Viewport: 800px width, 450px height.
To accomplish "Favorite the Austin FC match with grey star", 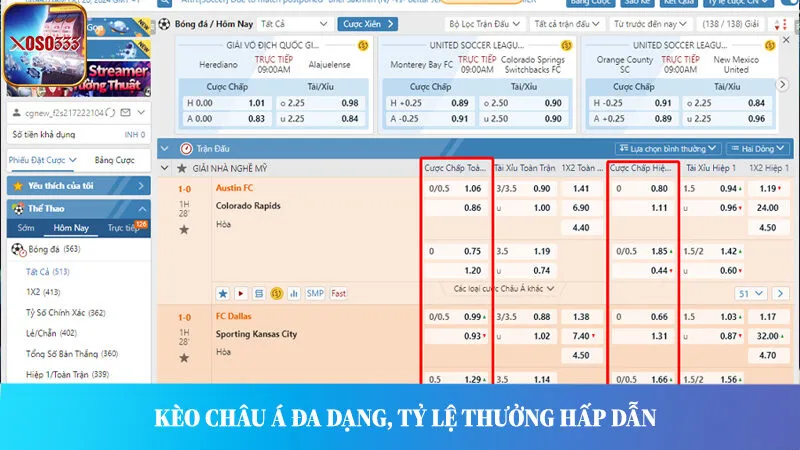I will point(184,230).
